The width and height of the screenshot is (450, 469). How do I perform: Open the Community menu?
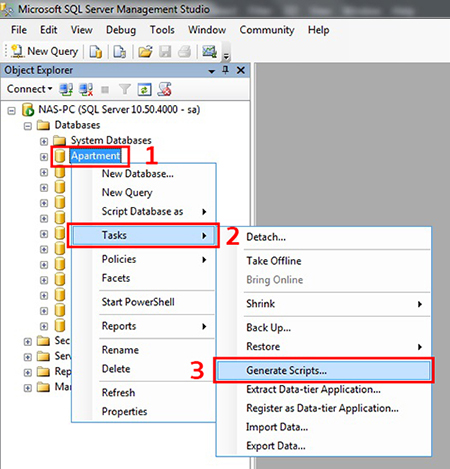point(267,30)
